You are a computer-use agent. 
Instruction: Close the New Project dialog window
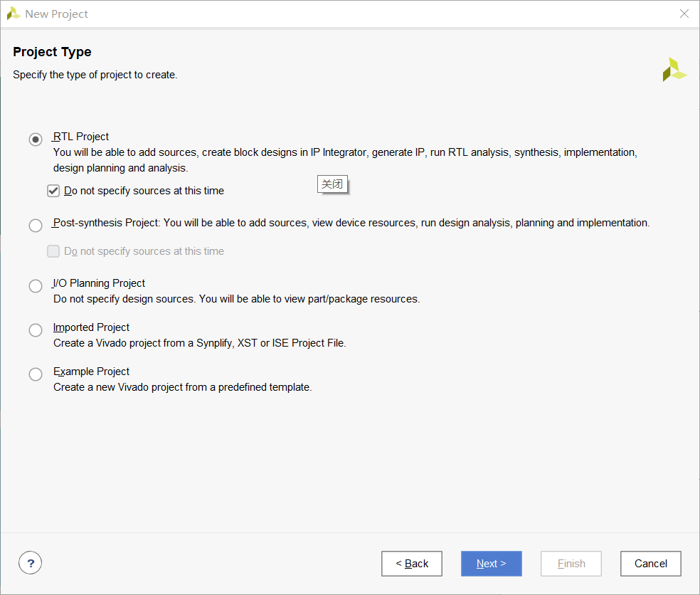[x=684, y=14]
